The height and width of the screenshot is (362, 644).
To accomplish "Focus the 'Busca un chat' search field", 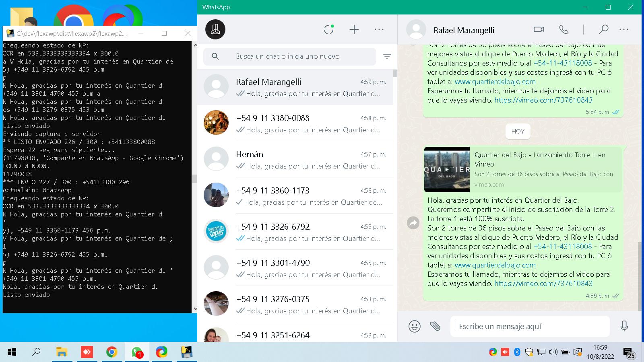I will [x=290, y=57].
